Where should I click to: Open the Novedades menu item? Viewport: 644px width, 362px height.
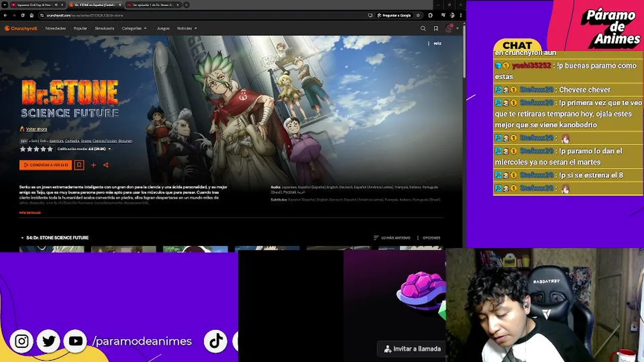(55, 29)
